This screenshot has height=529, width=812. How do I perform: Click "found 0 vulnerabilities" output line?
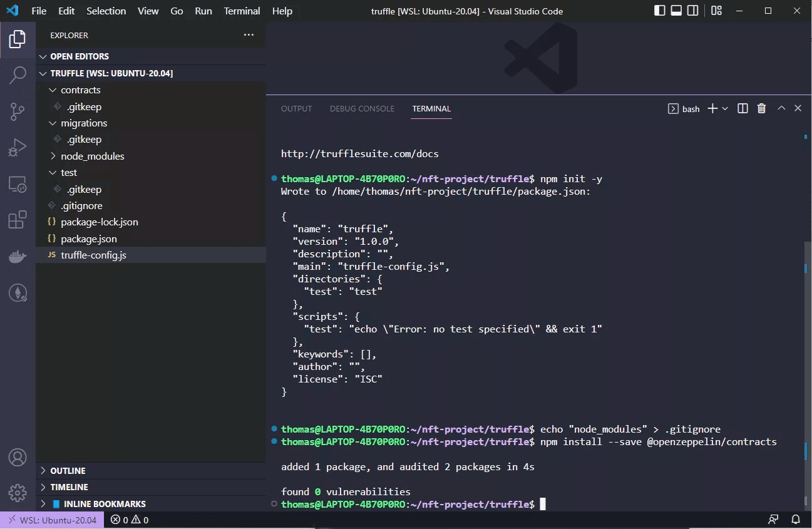pos(346,492)
